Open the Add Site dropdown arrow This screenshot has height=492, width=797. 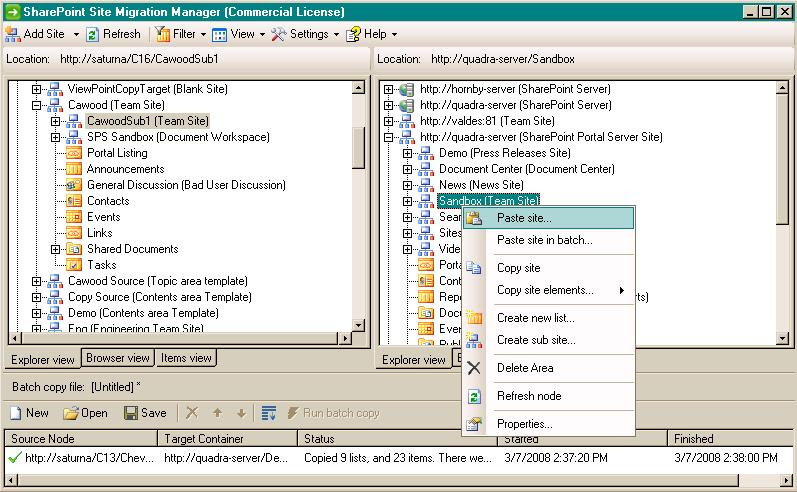coord(76,35)
